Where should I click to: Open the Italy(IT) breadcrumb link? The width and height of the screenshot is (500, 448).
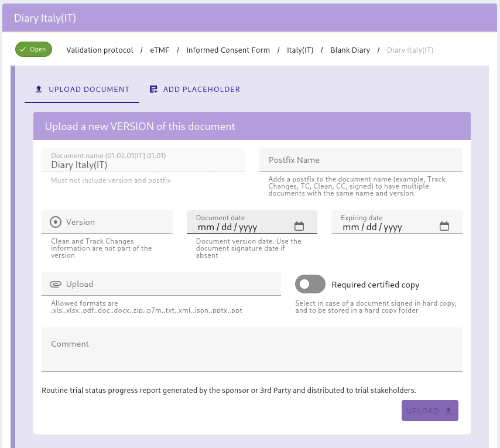click(x=300, y=50)
